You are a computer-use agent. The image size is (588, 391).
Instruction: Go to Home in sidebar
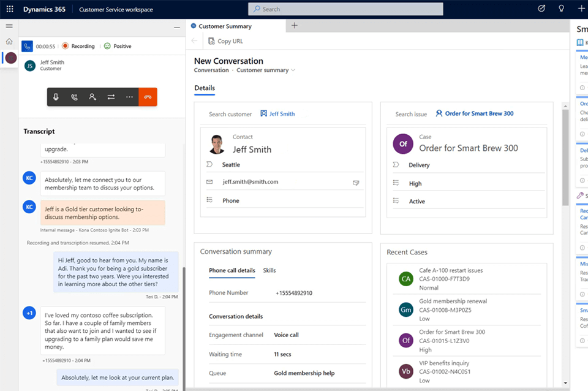click(x=9, y=42)
